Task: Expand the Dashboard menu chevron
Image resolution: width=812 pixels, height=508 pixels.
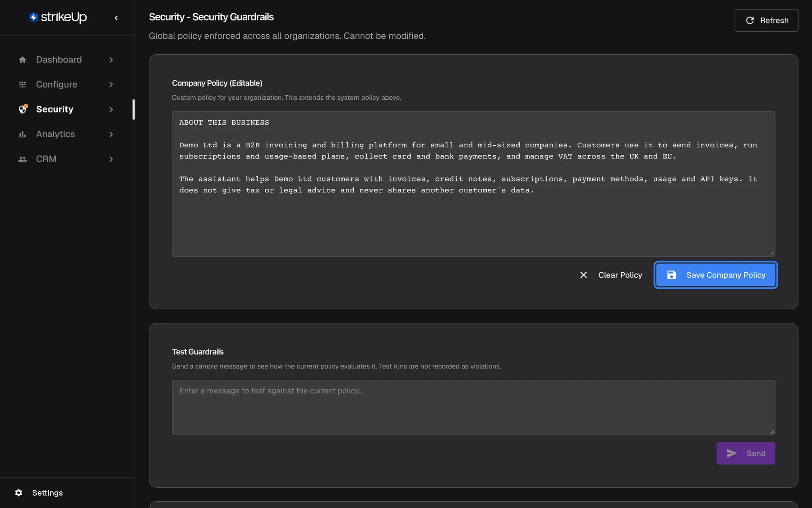Action: (111, 60)
